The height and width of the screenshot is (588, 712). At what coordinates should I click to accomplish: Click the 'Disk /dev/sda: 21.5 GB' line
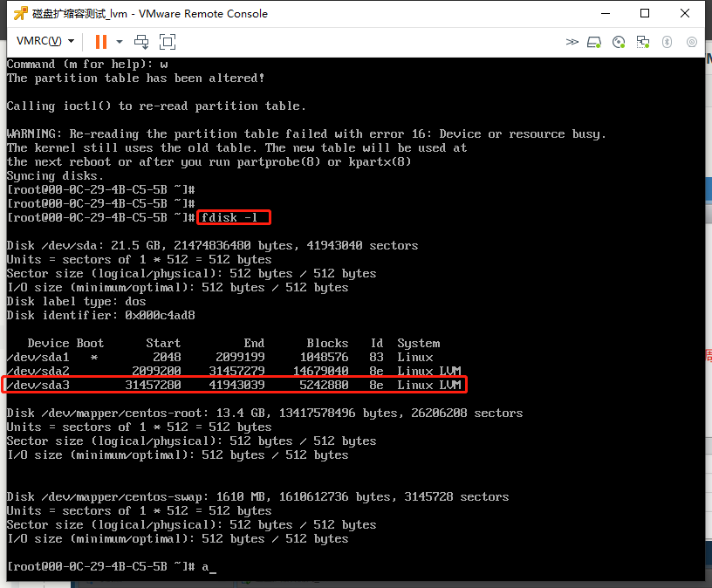point(213,246)
